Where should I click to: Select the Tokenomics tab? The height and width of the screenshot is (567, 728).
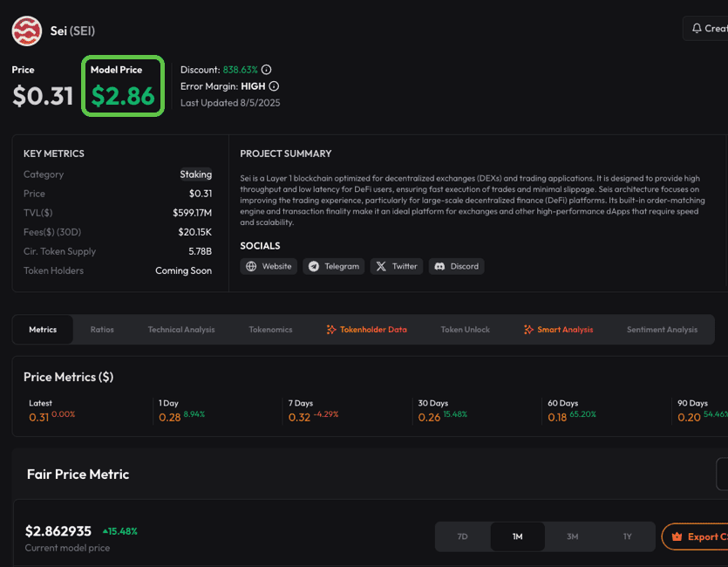pyautogui.click(x=270, y=330)
